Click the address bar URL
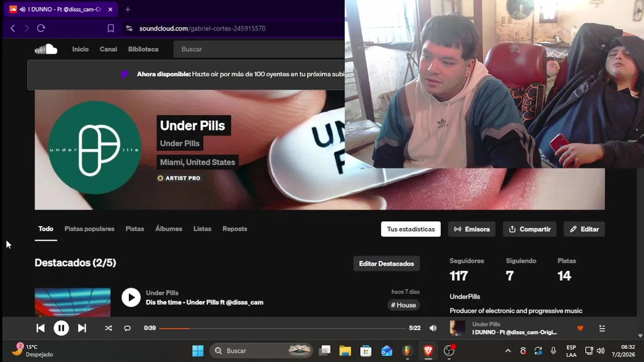This screenshot has height=362, width=644. (x=202, y=29)
